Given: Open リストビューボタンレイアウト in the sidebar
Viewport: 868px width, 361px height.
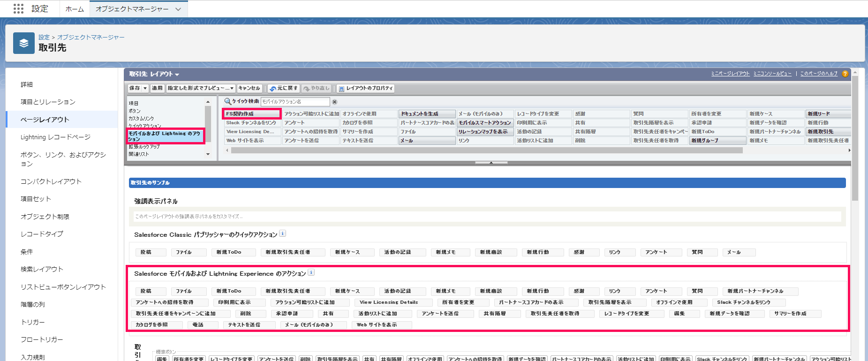Looking at the screenshot, I should tap(63, 287).
